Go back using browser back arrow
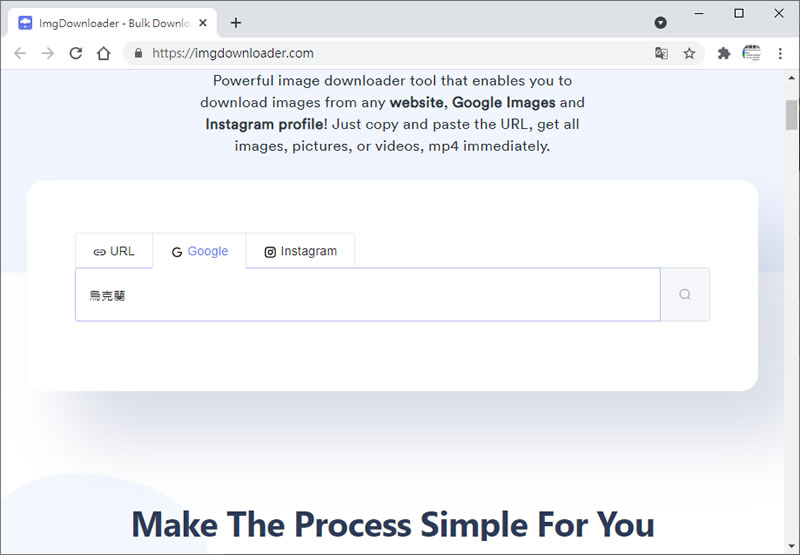 20,53
